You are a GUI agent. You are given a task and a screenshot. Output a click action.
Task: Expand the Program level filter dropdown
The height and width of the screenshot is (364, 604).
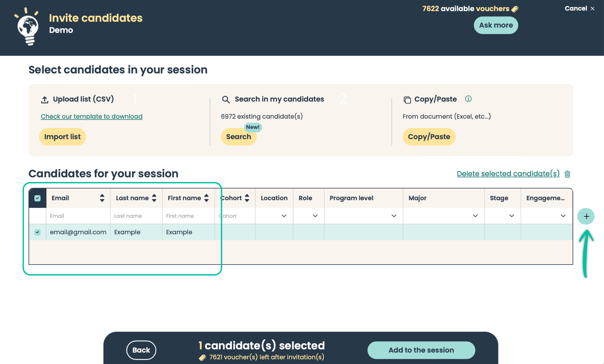point(393,216)
